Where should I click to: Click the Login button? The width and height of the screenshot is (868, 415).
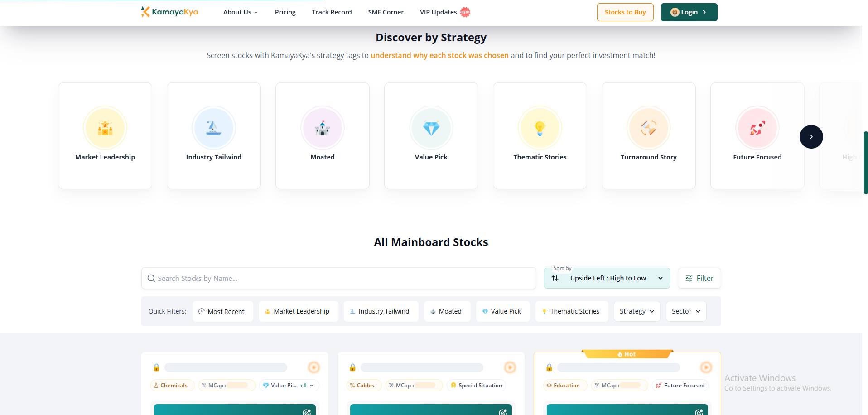coord(689,12)
